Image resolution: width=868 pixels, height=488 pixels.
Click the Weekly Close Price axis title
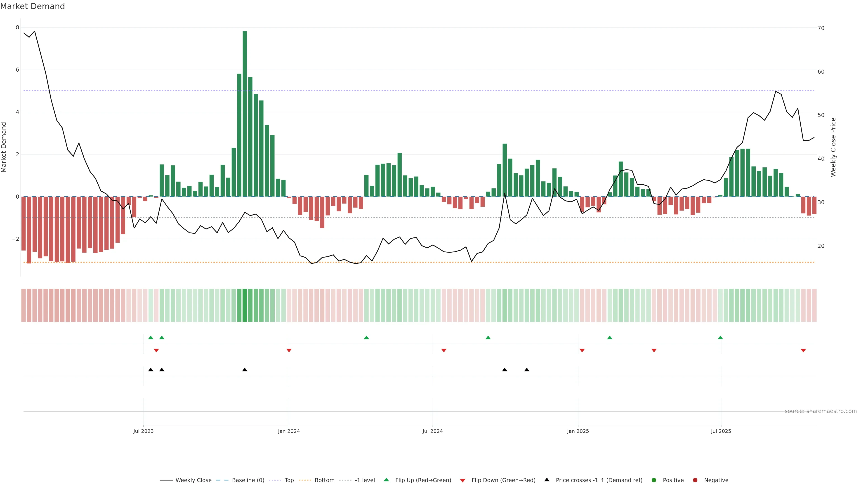point(833,147)
